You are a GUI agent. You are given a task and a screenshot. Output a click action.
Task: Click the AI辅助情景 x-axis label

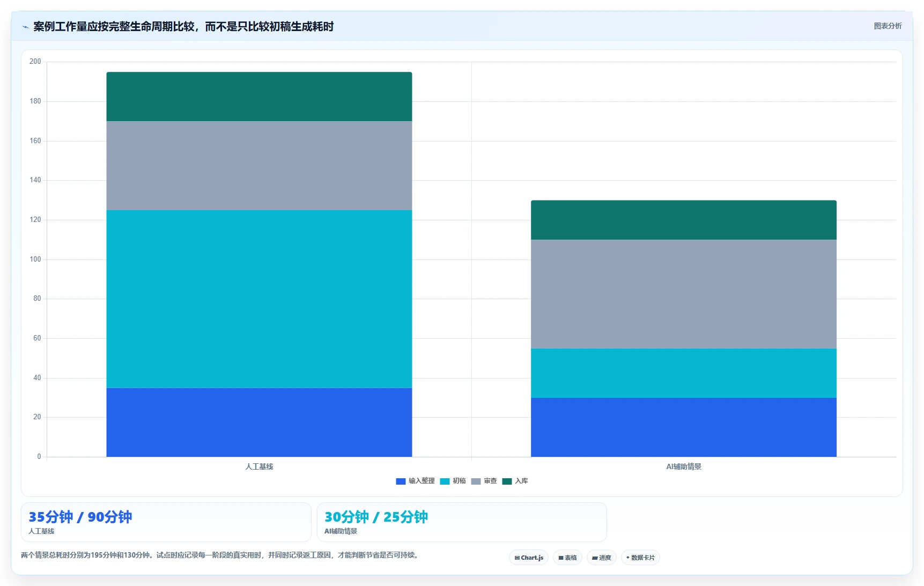tap(683, 466)
